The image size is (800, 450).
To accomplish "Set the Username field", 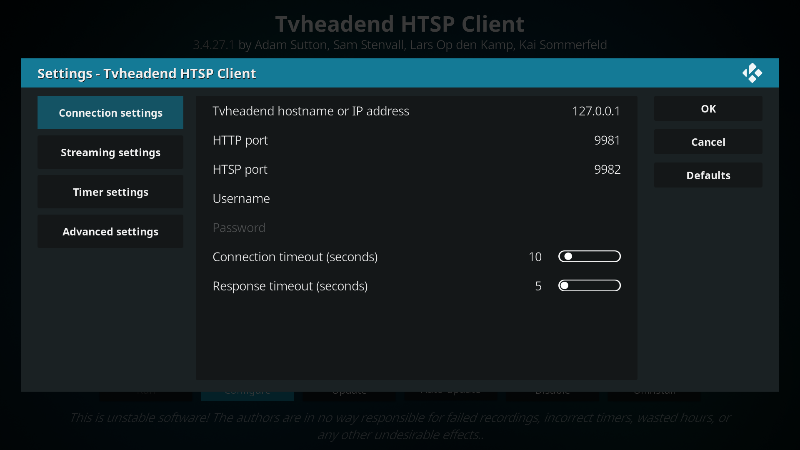I will (416, 198).
